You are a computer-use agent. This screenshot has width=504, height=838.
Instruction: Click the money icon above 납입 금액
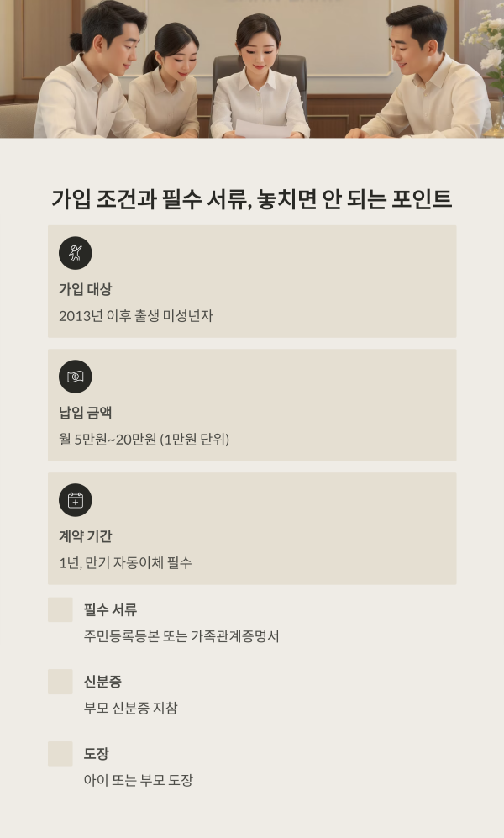(75, 377)
